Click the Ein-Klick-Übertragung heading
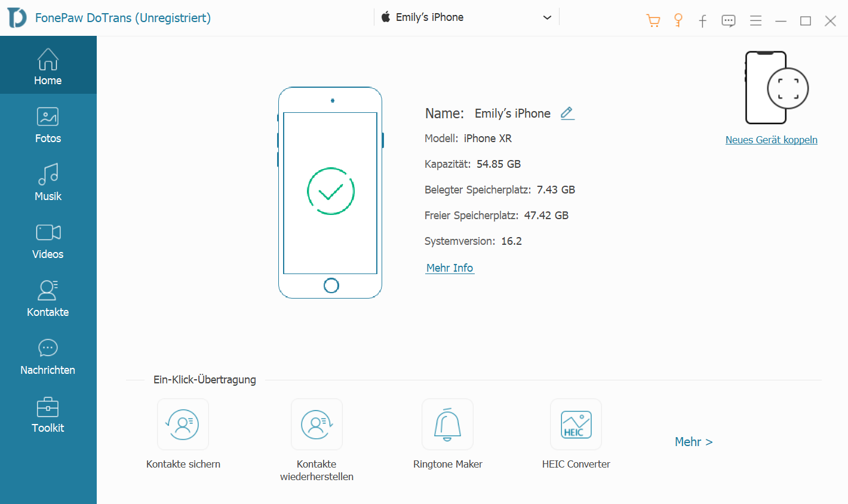 205,380
